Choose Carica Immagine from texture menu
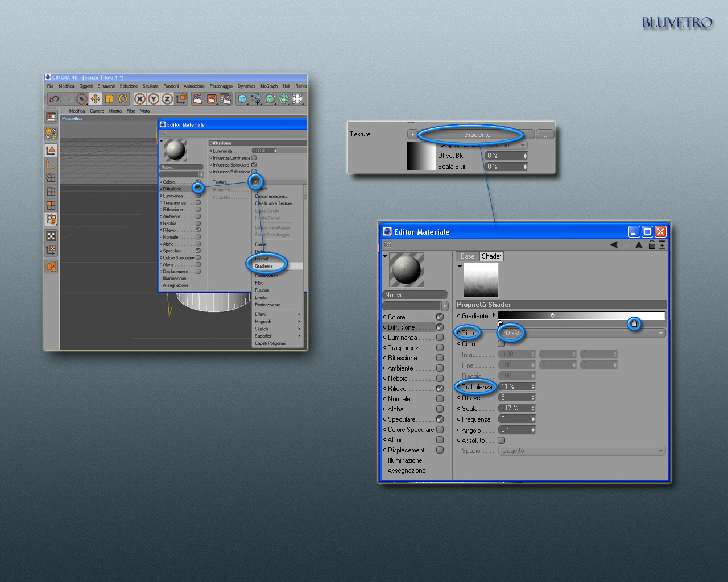728x582 pixels. 271,196
